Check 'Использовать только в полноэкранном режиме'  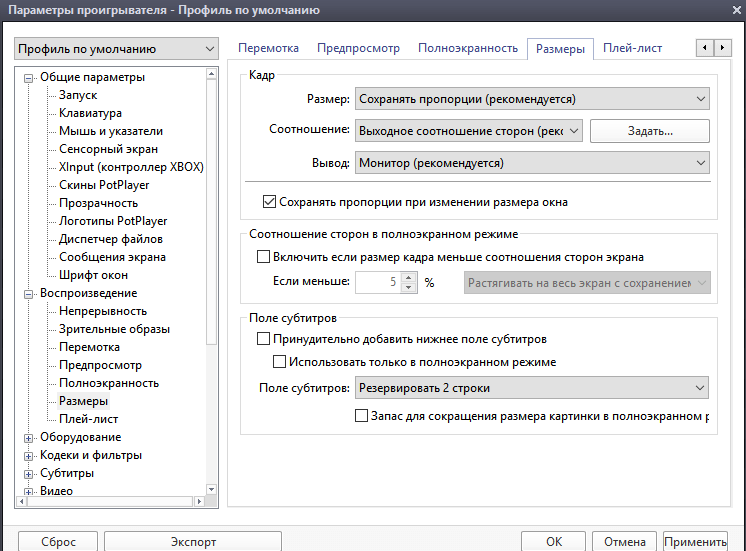[280, 362]
